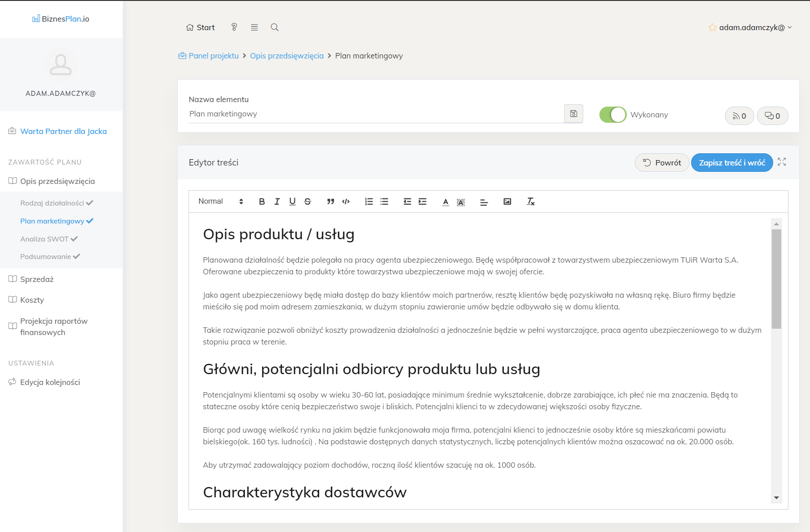Click the Charakterystyka dostawców heading
This screenshot has width=810, height=532.
(x=305, y=492)
